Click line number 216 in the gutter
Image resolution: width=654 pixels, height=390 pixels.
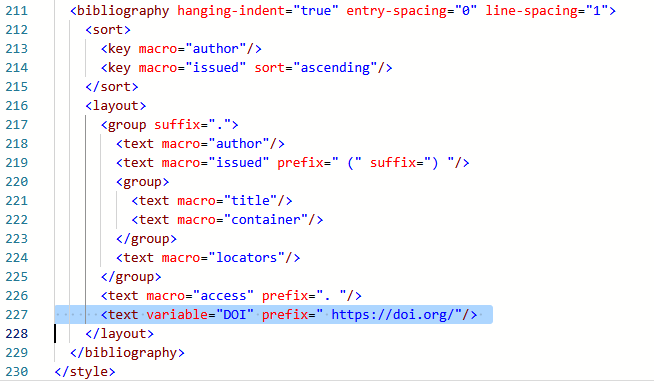tap(17, 106)
